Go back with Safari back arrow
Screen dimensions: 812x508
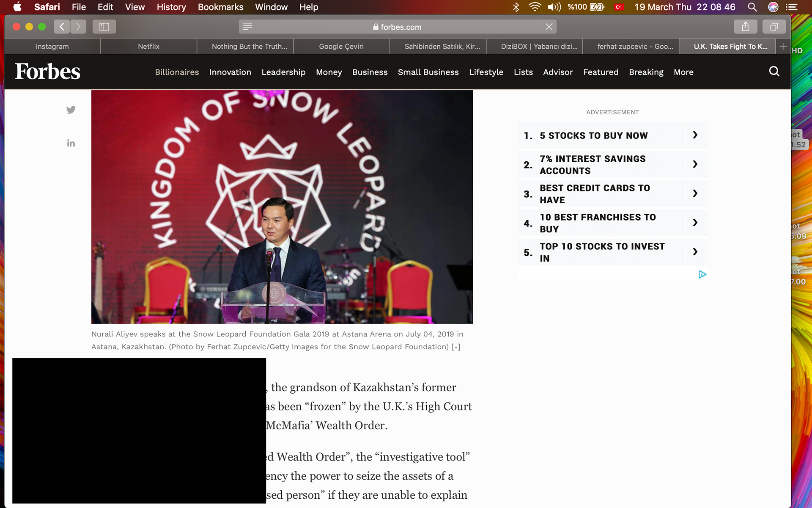point(62,27)
